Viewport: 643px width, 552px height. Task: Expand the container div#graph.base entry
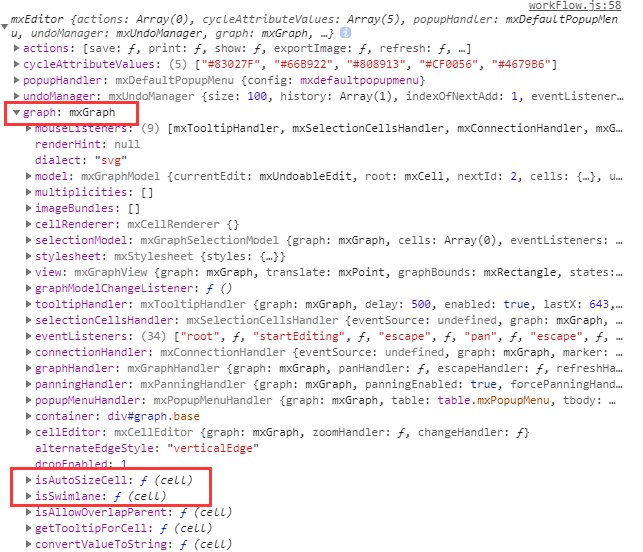(x=28, y=416)
